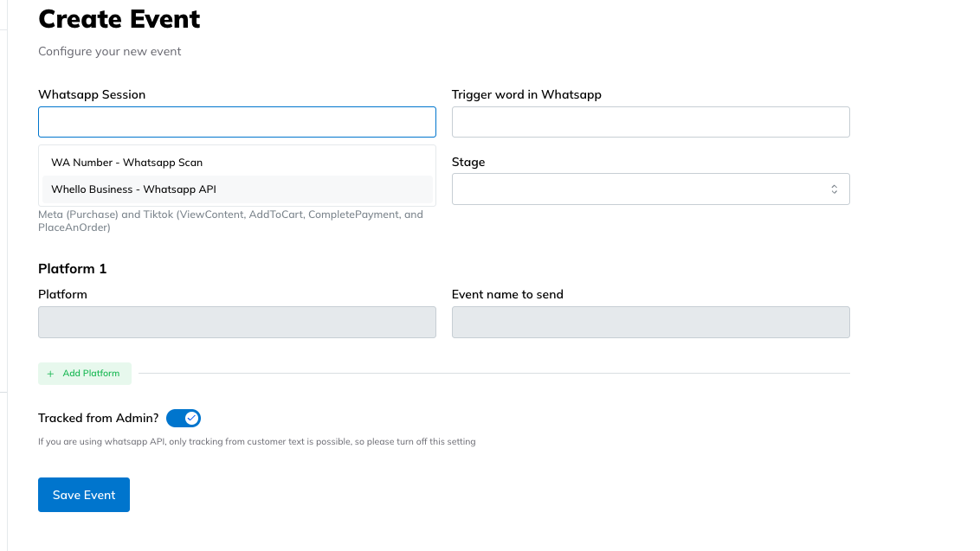The width and height of the screenshot is (980, 551).
Task: Choose Whello Business - Whatsapp API option
Action: coord(133,189)
